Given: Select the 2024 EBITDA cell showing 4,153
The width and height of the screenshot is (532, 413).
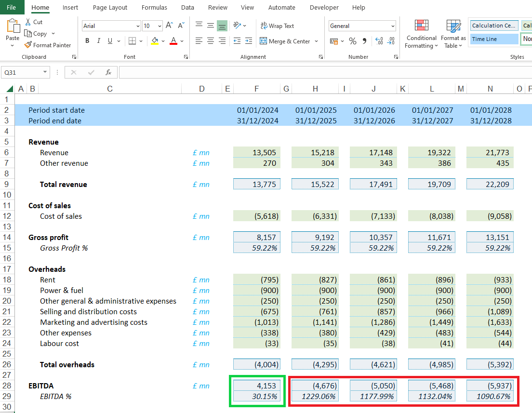Looking at the screenshot, I should click(257, 386).
